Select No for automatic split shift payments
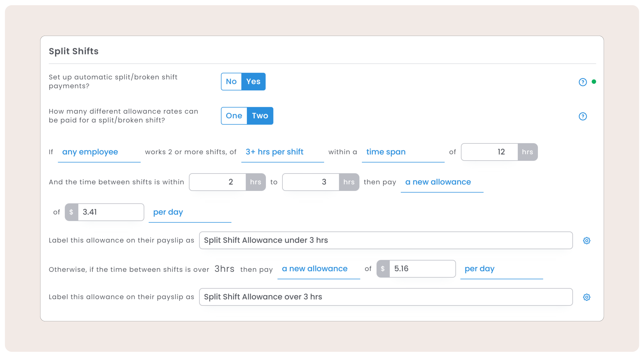This screenshot has height=357, width=644. click(x=231, y=82)
